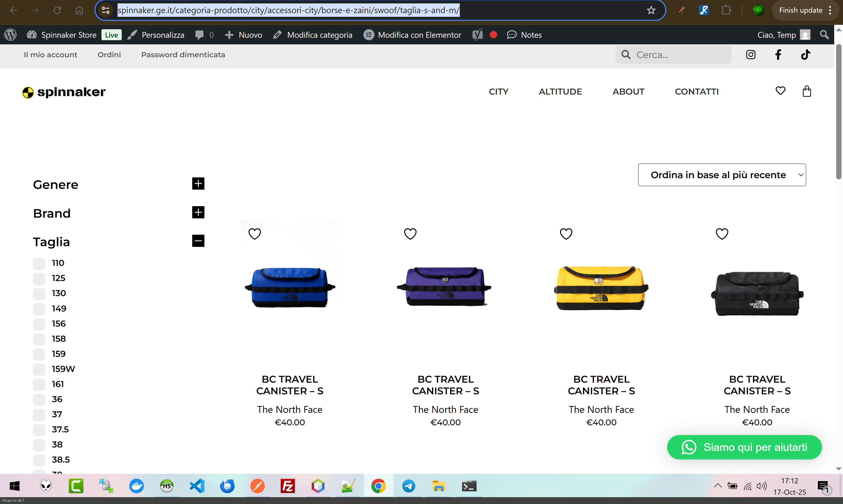Open the ALTITUDE menu item
The image size is (843, 504).
tap(560, 92)
